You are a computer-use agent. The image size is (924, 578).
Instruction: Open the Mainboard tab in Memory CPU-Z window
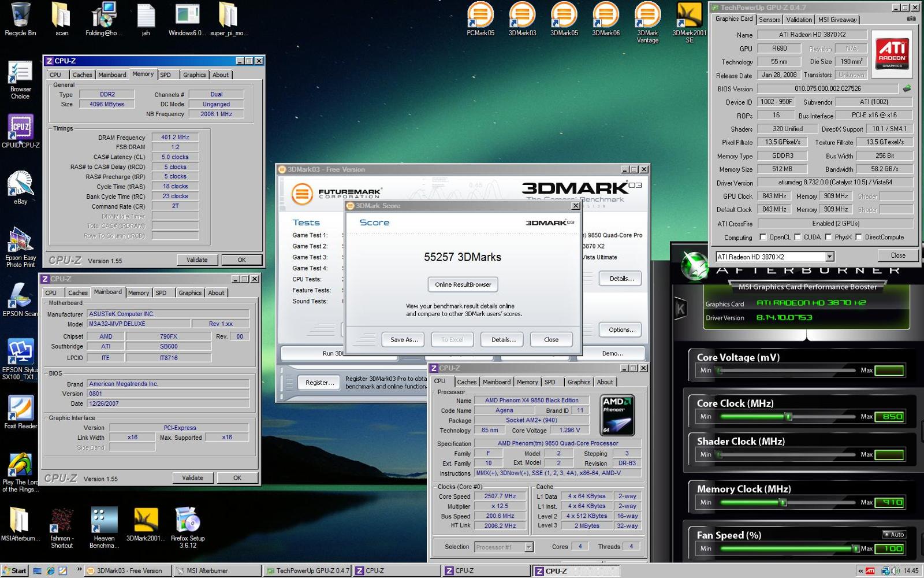112,75
